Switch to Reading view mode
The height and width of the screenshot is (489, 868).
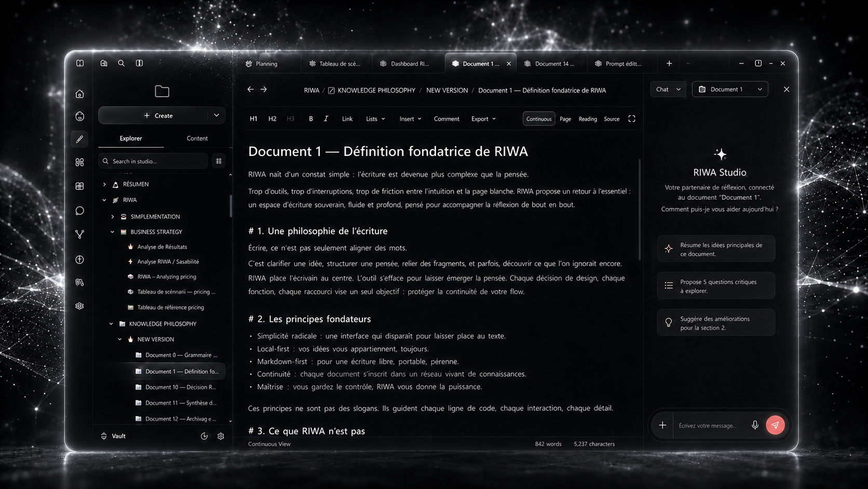(x=588, y=119)
